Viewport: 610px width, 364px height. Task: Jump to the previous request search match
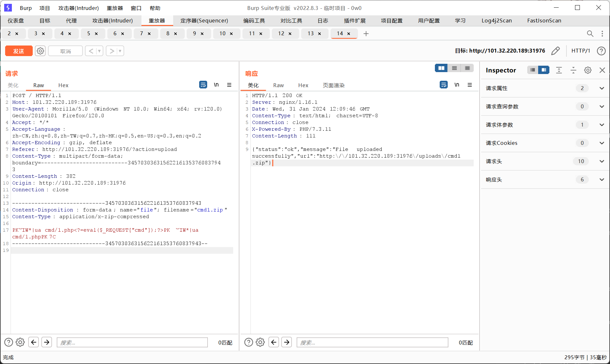click(34, 342)
